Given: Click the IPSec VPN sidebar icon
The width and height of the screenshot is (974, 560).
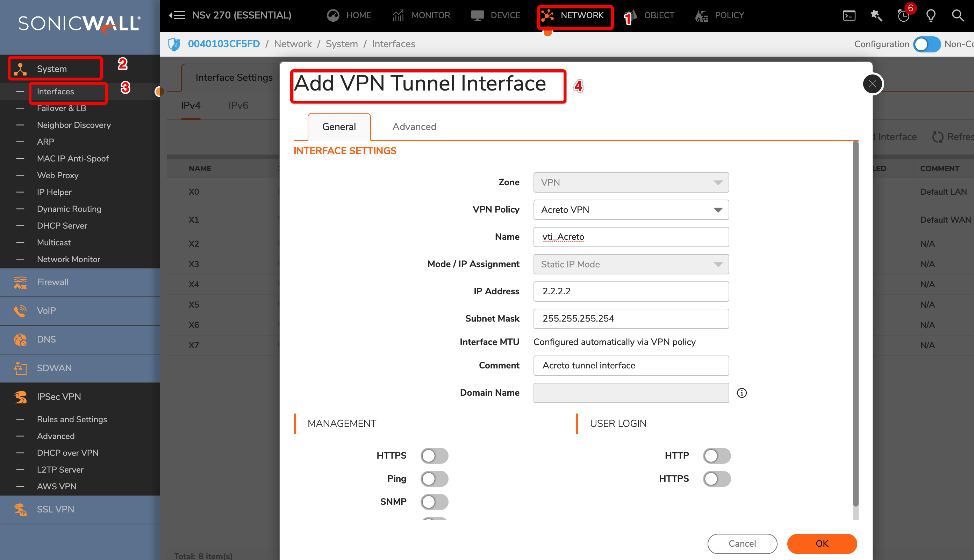Looking at the screenshot, I should (20, 397).
